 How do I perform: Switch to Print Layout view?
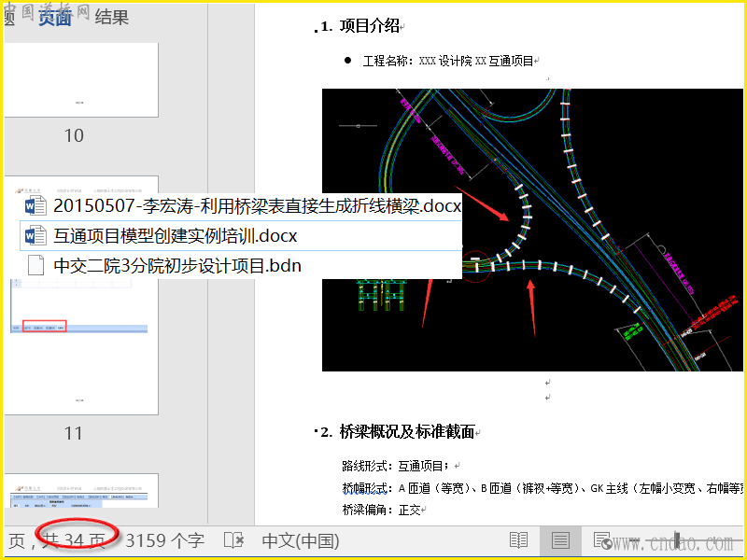coord(560,540)
